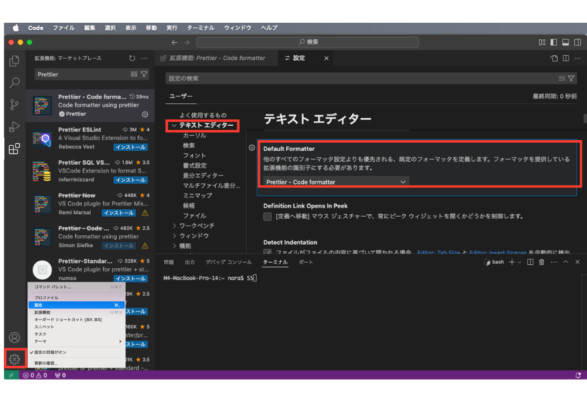Open ファイル menu in menu bar

tap(64, 28)
